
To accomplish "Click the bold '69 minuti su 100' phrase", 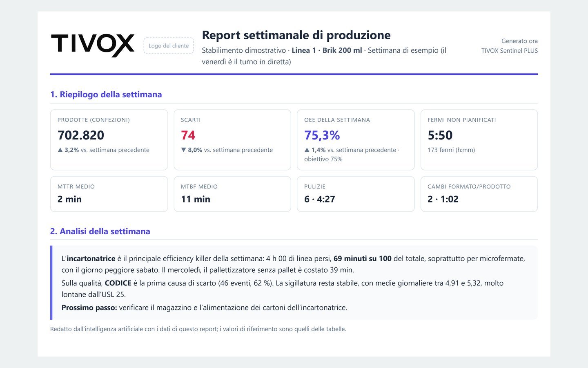I will (363, 258).
